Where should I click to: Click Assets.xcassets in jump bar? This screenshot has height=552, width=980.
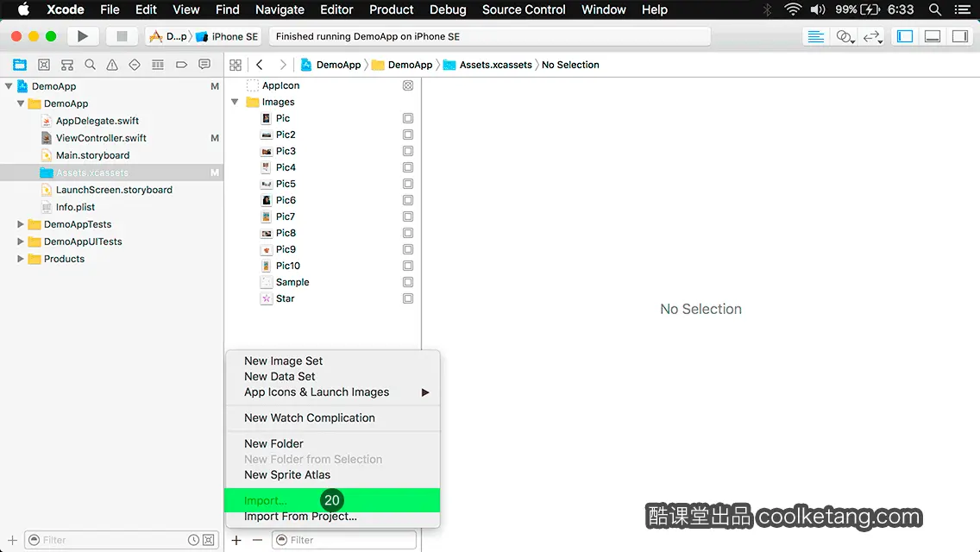(x=488, y=65)
